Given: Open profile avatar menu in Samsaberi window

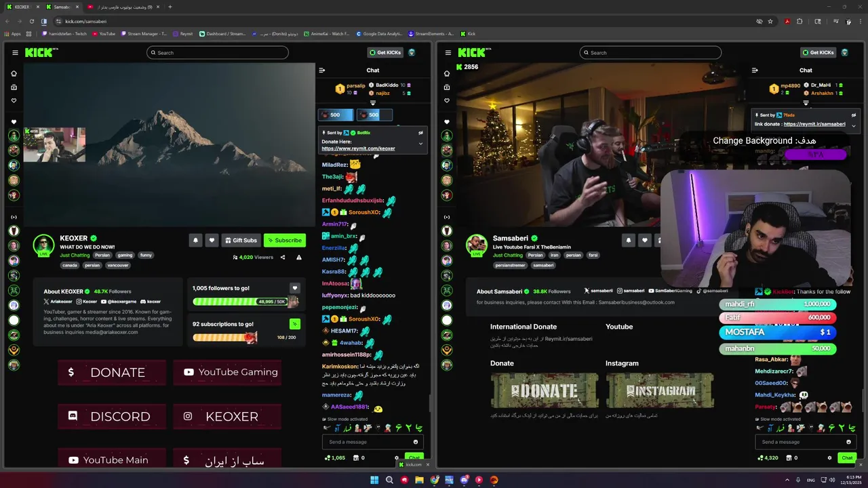Looking at the screenshot, I should click(x=844, y=52).
